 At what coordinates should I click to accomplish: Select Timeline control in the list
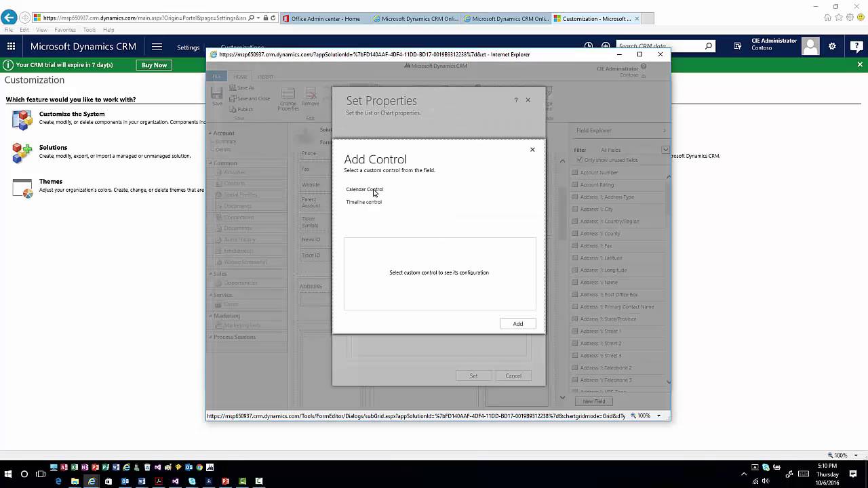364,202
